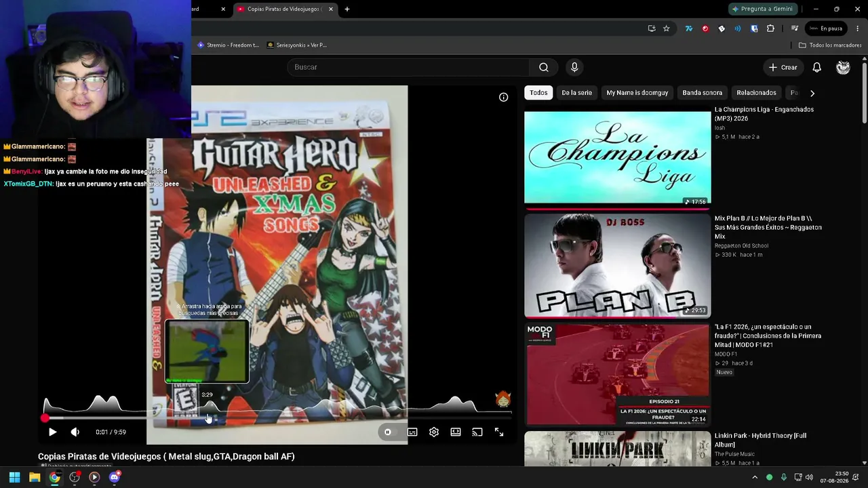Click the YouTube search magnifier button
This screenshot has height=488, width=868.
[x=543, y=67]
